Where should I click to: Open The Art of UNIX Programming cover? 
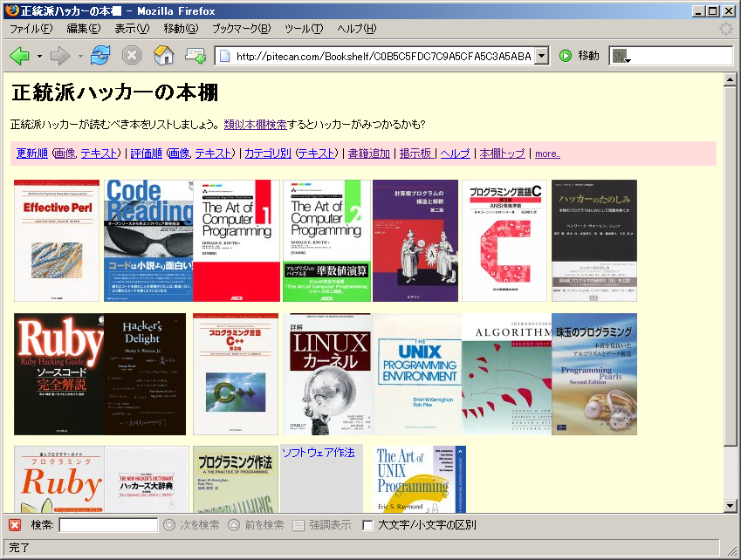click(421, 479)
